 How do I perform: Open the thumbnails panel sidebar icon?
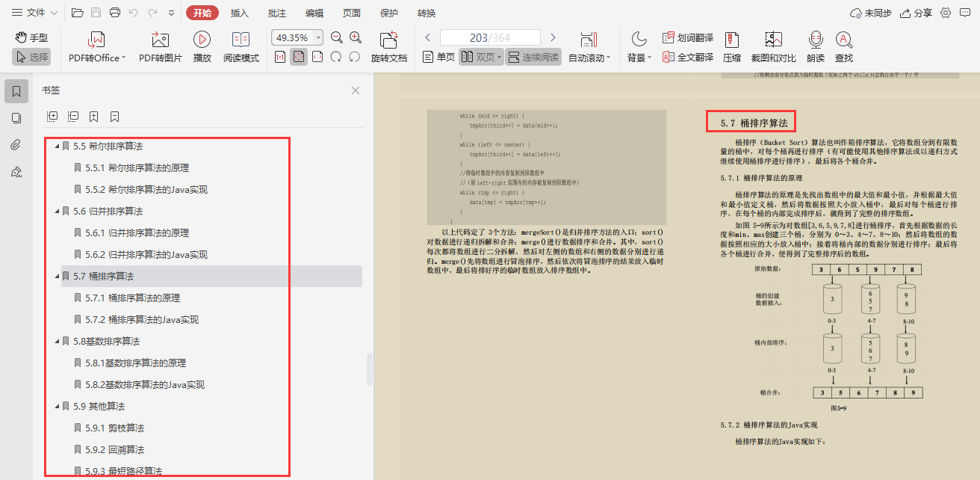tap(16, 118)
